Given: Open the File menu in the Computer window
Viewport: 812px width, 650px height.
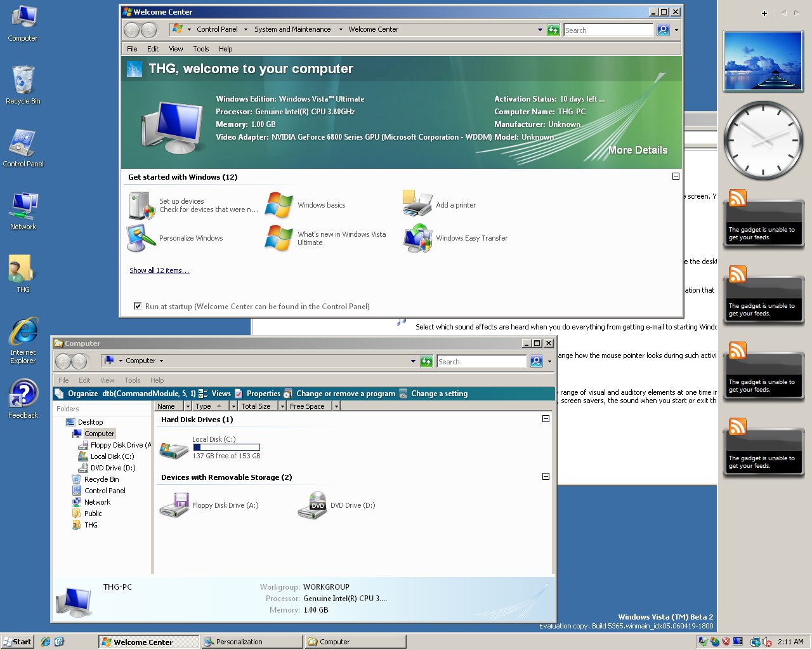Looking at the screenshot, I should point(63,380).
